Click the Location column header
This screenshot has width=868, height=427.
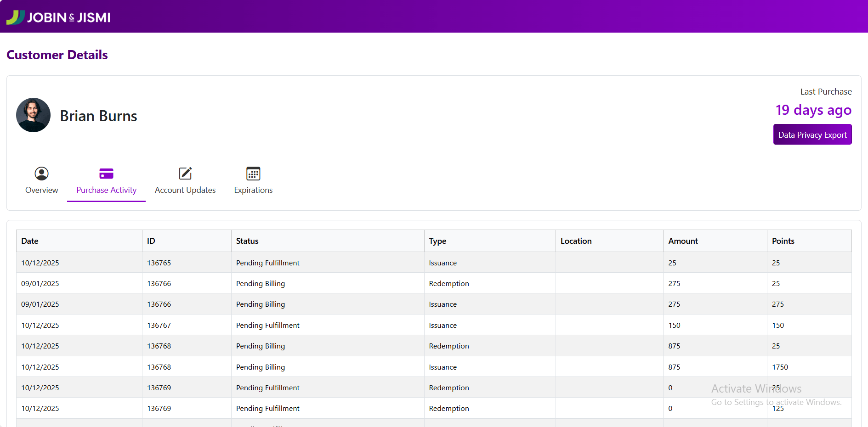[576, 241]
